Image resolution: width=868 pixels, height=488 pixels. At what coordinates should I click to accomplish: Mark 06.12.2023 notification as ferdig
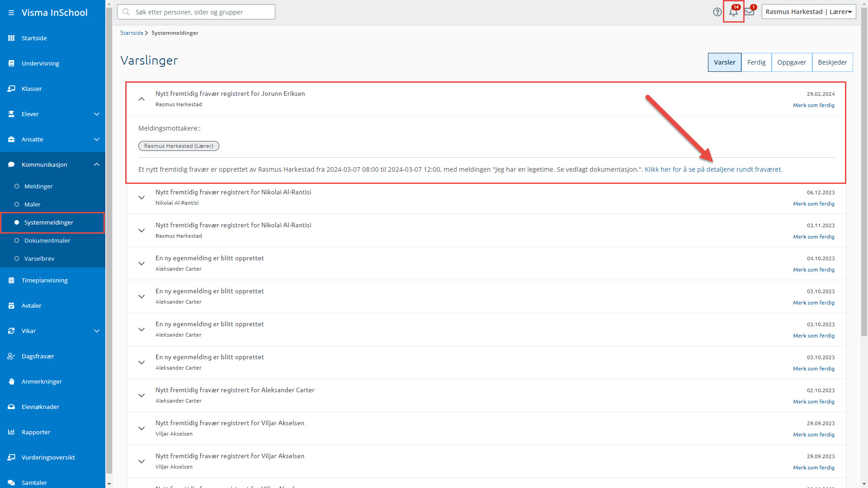[x=814, y=204]
